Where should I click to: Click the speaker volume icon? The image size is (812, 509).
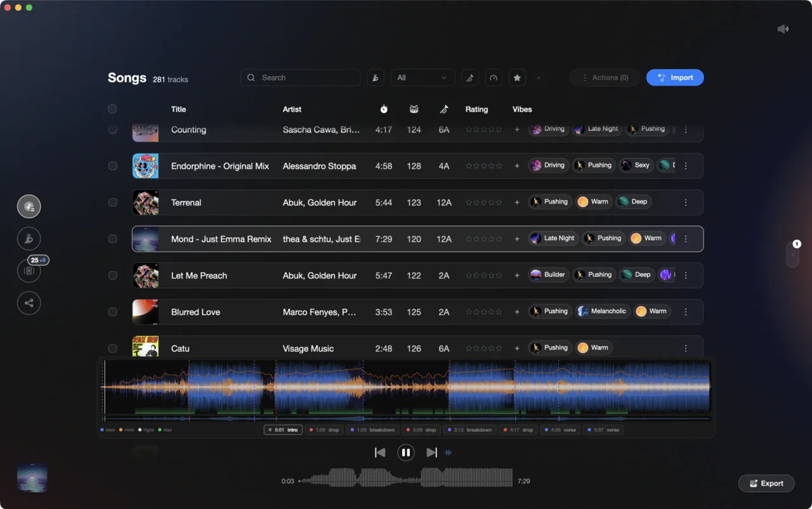click(x=783, y=29)
